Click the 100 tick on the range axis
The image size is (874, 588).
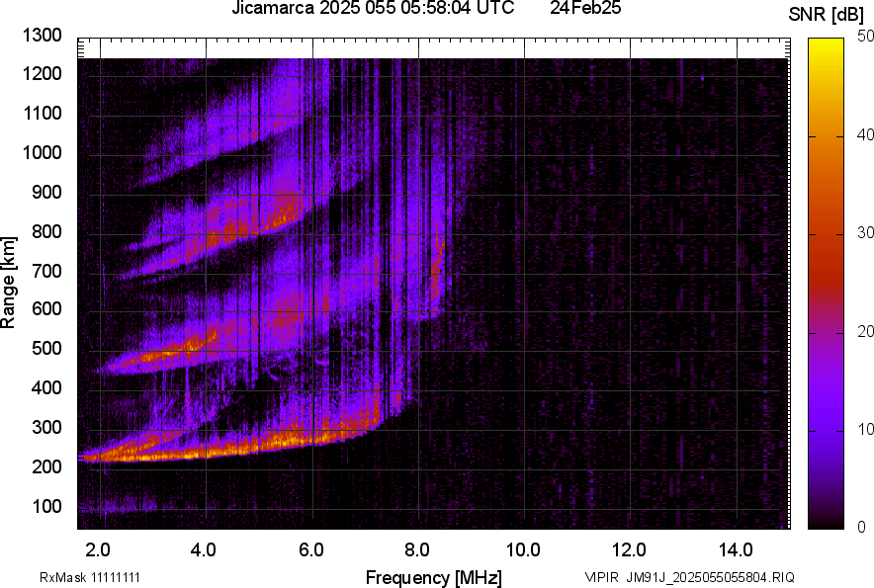(x=46, y=506)
